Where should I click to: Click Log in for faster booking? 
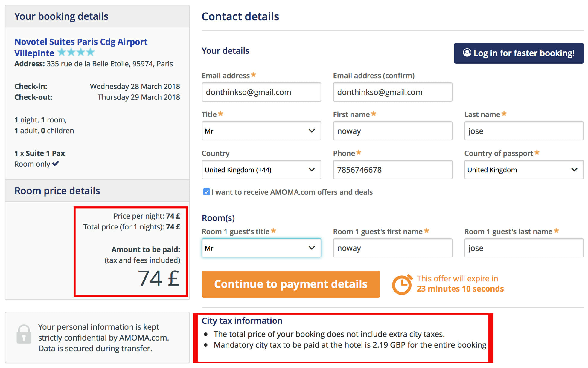(518, 53)
